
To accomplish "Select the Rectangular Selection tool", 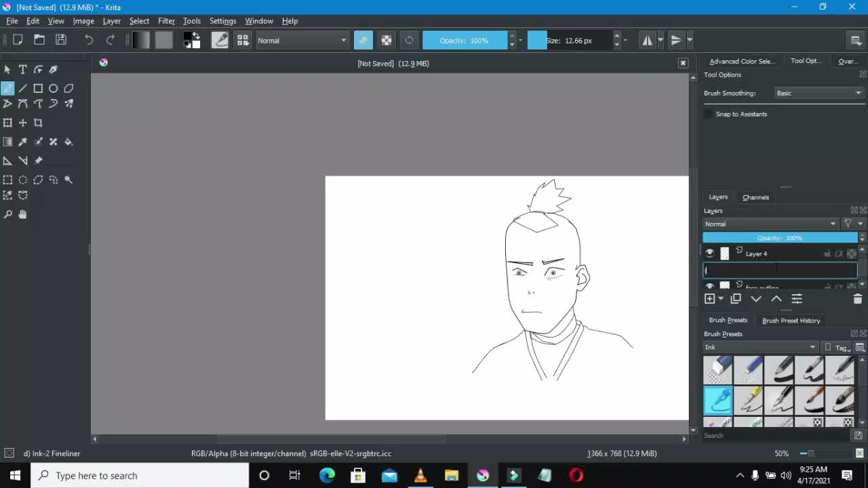I will coord(7,180).
